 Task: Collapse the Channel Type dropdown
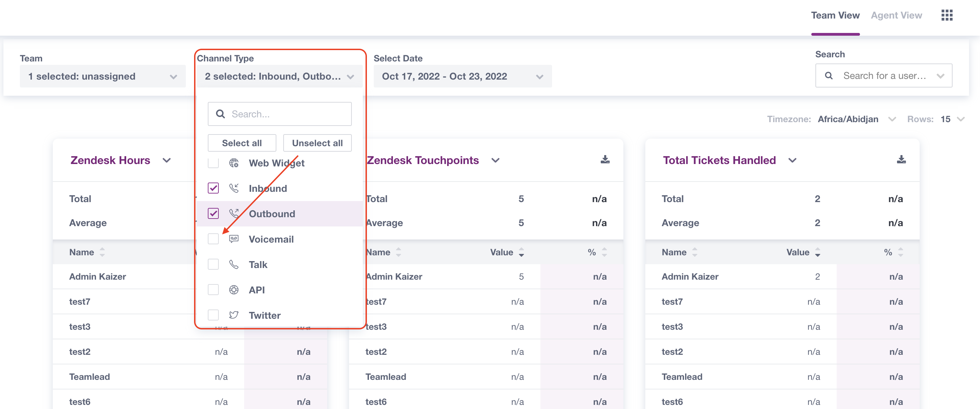(279, 76)
